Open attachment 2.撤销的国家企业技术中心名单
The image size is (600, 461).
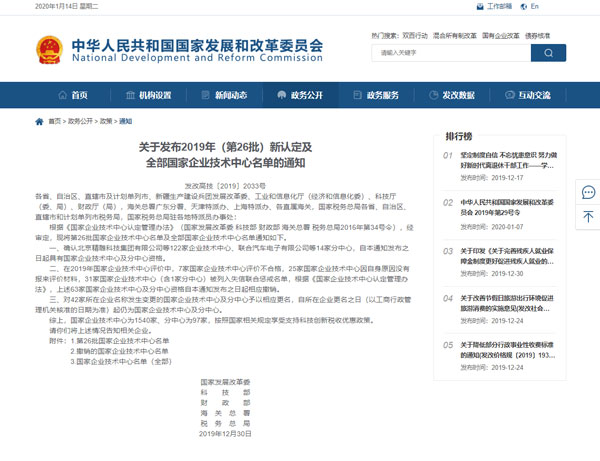tap(119, 351)
